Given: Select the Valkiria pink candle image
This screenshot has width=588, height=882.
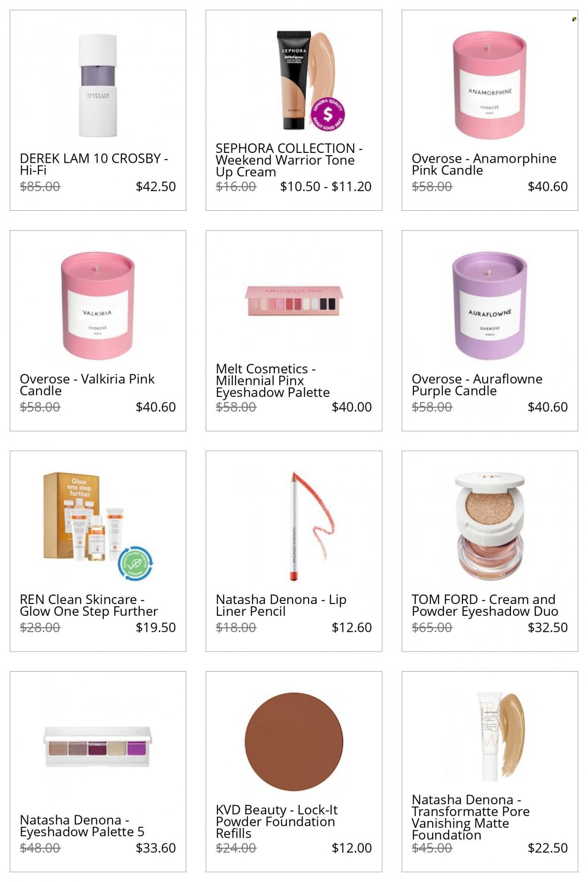Looking at the screenshot, I should click(97, 306).
